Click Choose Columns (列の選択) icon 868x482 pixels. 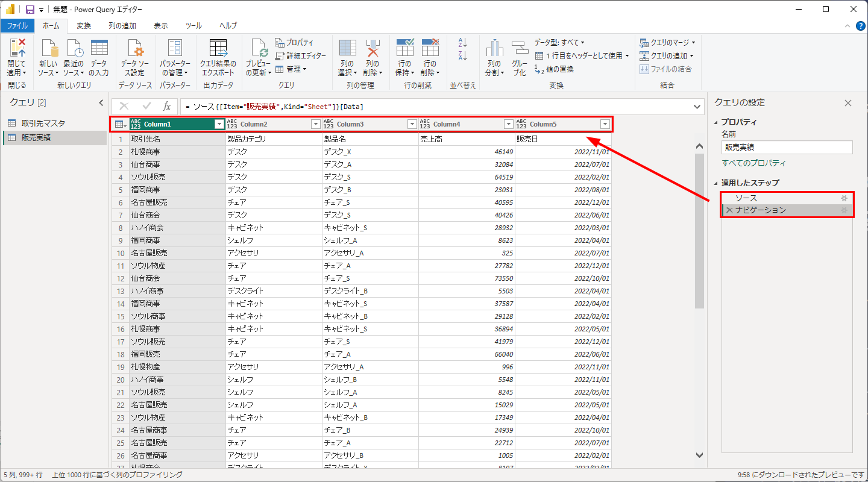(x=347, y=49)
